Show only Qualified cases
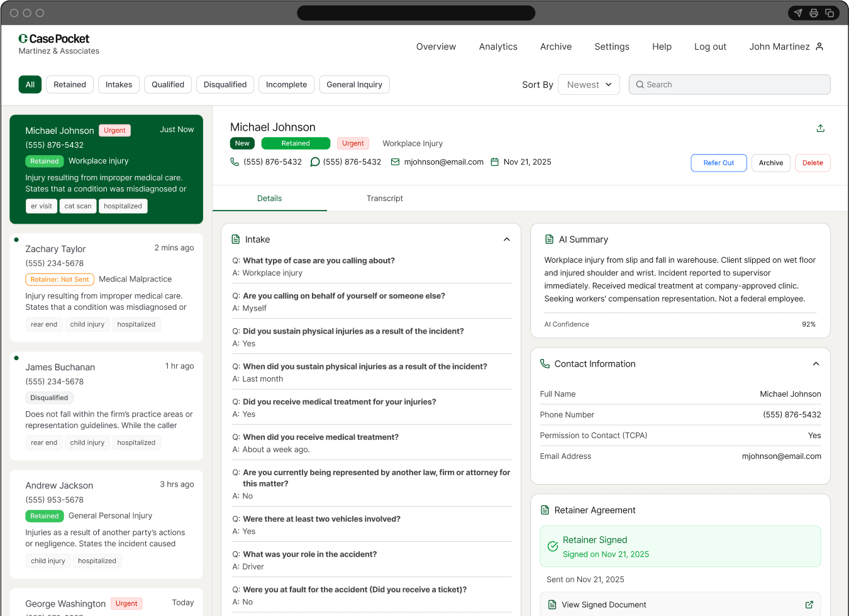Viewport: 849px width, 616px height. pyautogui.click(x=168, y=85)
